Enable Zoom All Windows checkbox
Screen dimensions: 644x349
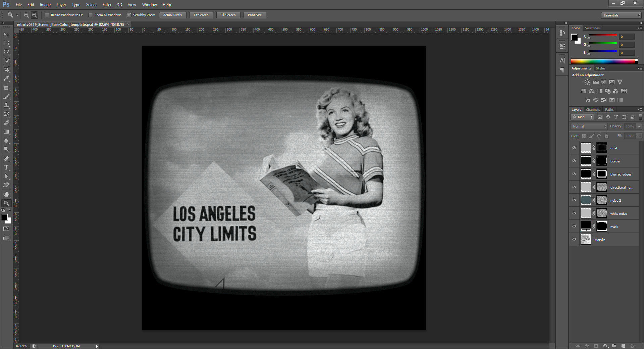91,15
